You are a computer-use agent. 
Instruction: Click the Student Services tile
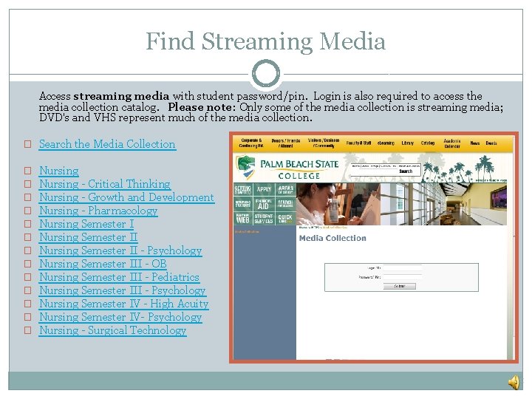[x=264, y=218]
